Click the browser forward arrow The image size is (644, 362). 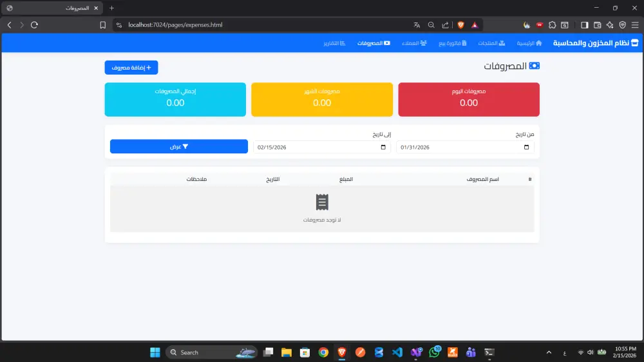pyautogui.click(x=22, y=25)
